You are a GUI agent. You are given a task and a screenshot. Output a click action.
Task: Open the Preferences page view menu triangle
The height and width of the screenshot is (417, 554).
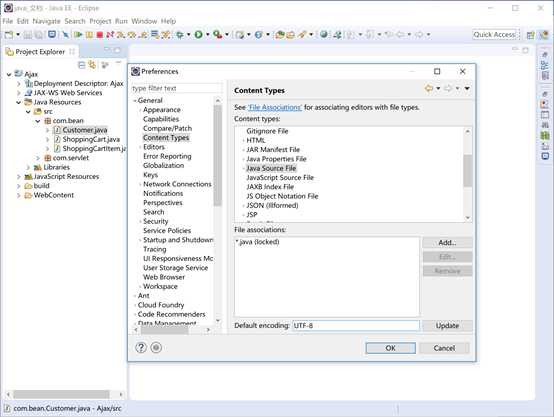click(x=467, y=88)
